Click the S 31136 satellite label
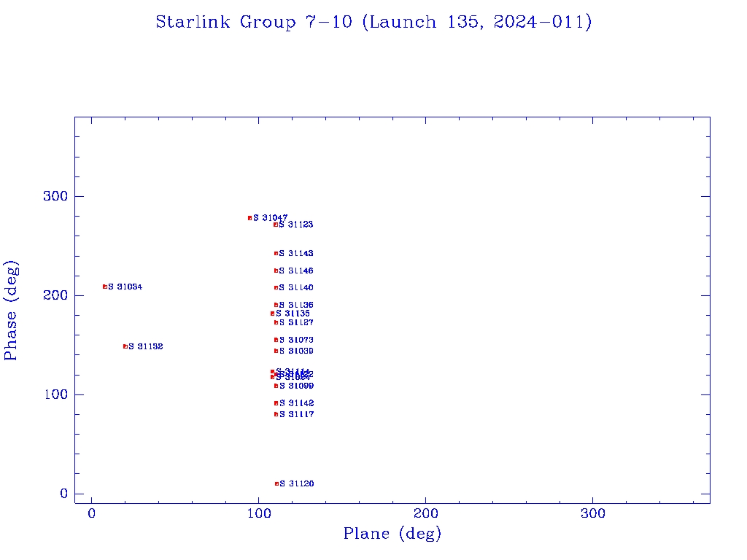The image size is (747, 560). [296, 305]
